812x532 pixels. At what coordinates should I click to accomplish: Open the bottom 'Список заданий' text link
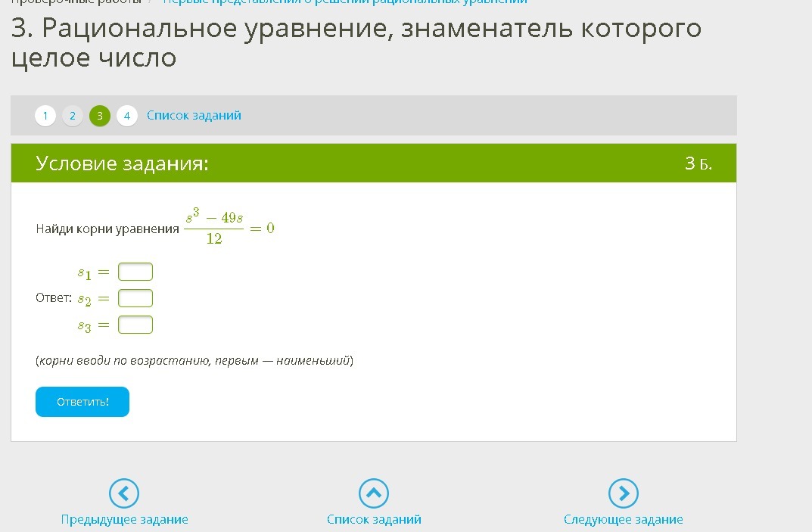(x=374, y=519)
